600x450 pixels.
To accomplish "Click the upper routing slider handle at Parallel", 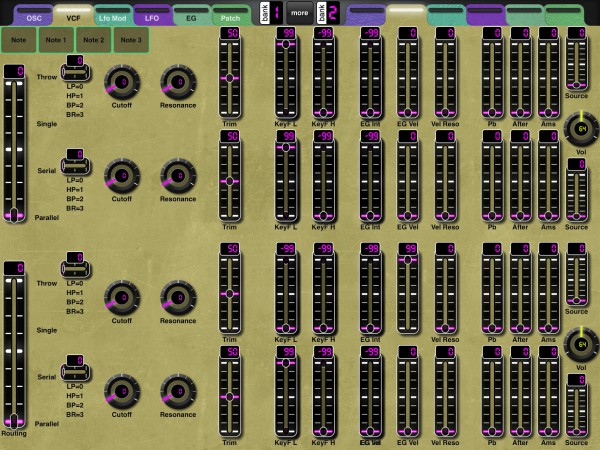I will 14,215.
